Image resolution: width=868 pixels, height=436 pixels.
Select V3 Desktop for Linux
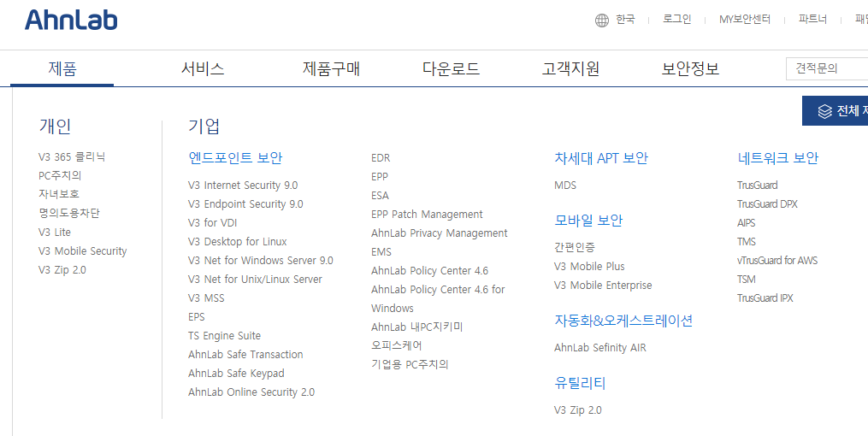[x=237, y=242]
